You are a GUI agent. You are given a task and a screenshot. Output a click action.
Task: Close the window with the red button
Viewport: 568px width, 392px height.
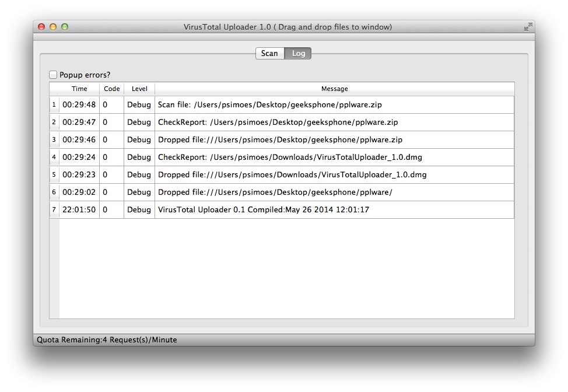click(x=41, y=27)
